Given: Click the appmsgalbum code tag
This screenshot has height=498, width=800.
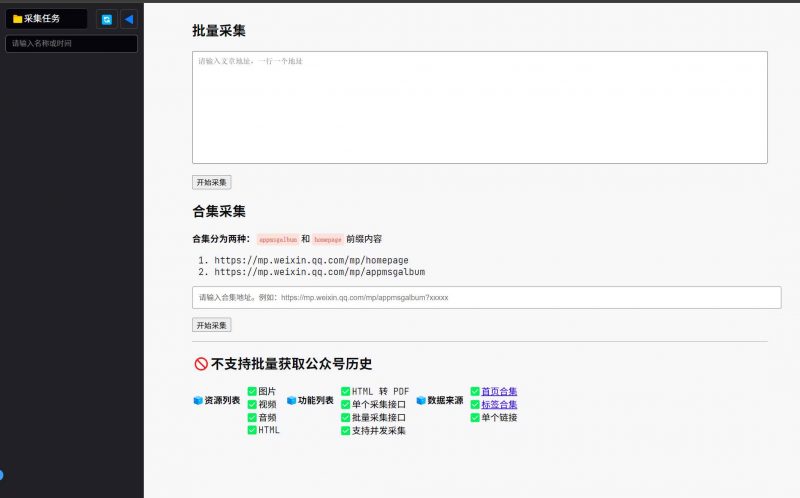Looking at the screenshot, I should tap(277, 240).
